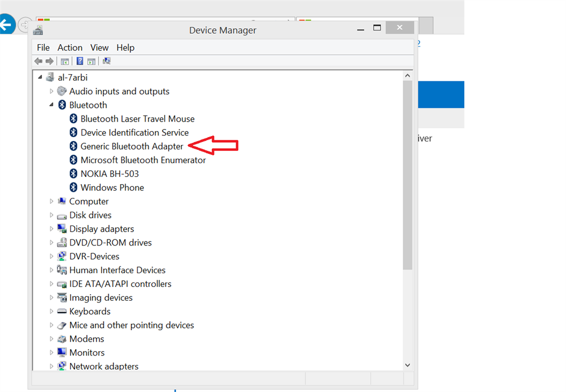
Task: Expand the Disk drives node
Action: (51, 215)
